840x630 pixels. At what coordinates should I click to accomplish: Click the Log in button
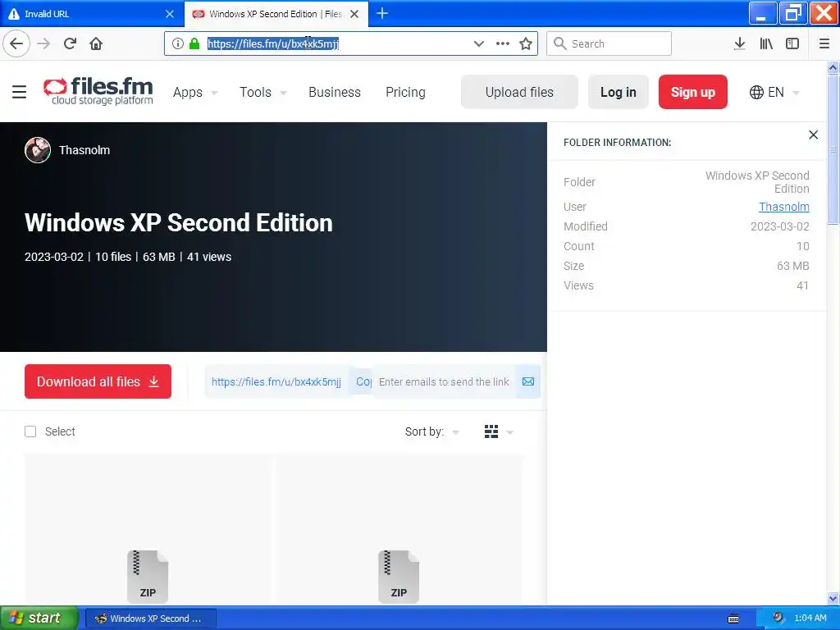pos(619,92)
